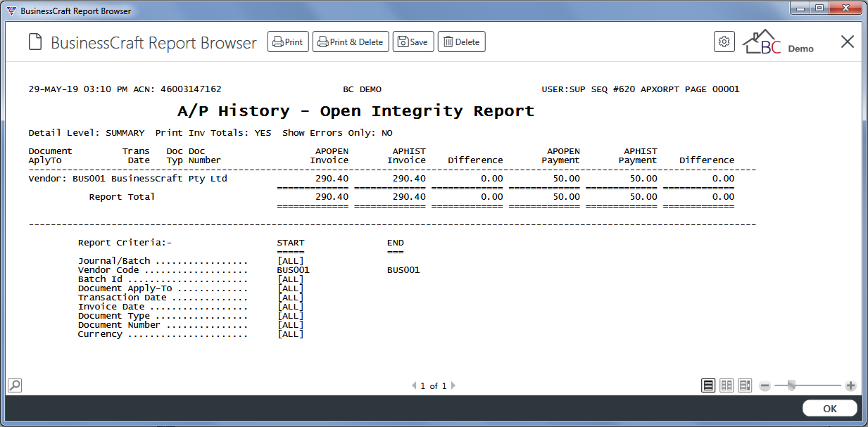
Task: Open the search magnifier icon
Action: 14,385
